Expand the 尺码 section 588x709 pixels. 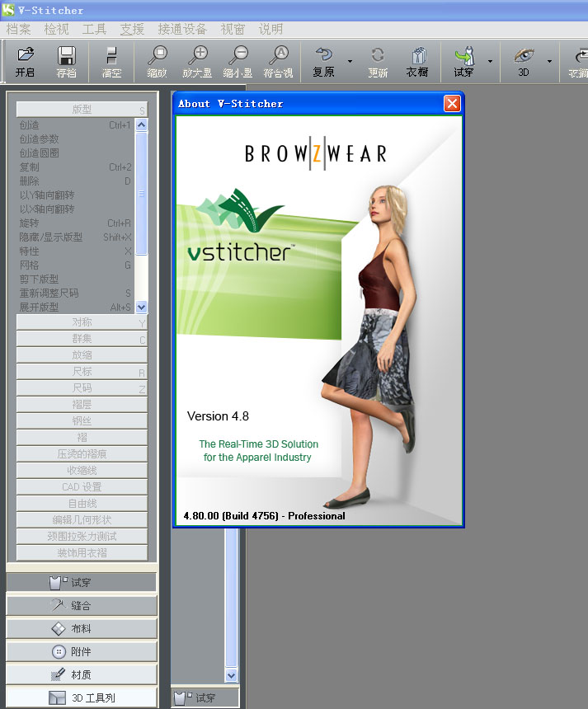click(82, 388)
